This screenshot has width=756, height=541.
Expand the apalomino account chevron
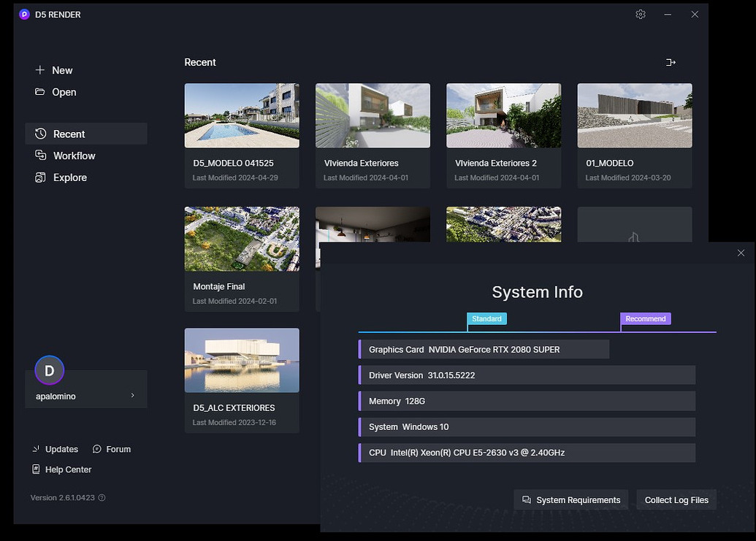click(x=132, y=396)
